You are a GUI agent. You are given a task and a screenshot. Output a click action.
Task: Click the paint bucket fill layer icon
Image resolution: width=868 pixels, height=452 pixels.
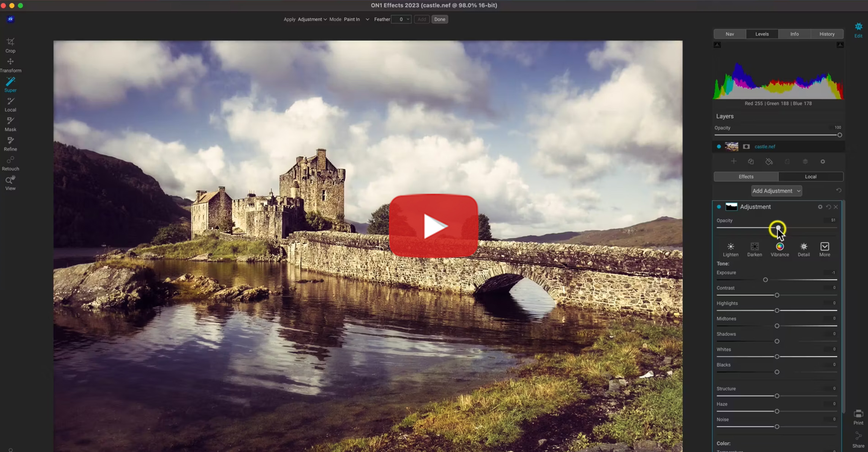tap(769, 161)
